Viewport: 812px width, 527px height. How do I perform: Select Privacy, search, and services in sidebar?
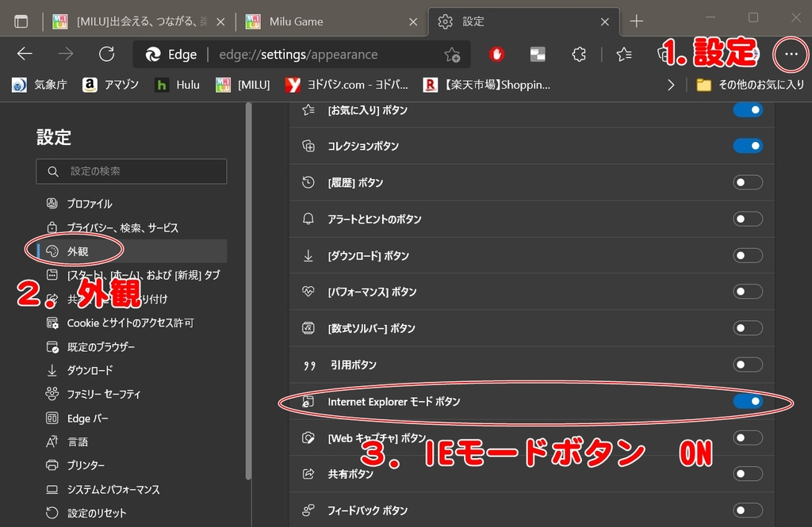click(122, 227)
